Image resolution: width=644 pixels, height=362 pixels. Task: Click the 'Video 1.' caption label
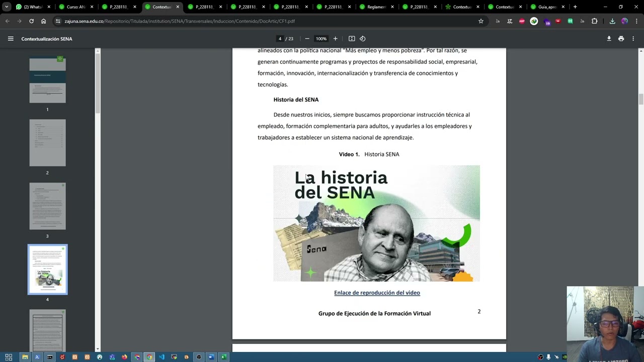[349, 154]
